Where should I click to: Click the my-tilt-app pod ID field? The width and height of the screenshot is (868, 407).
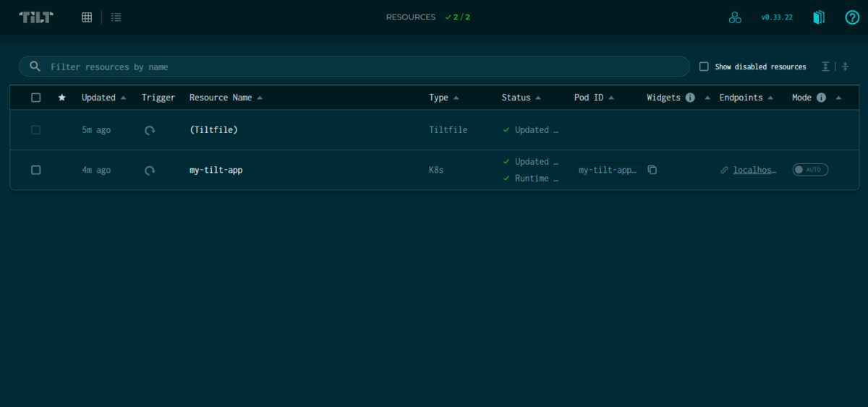click(608, 171)
